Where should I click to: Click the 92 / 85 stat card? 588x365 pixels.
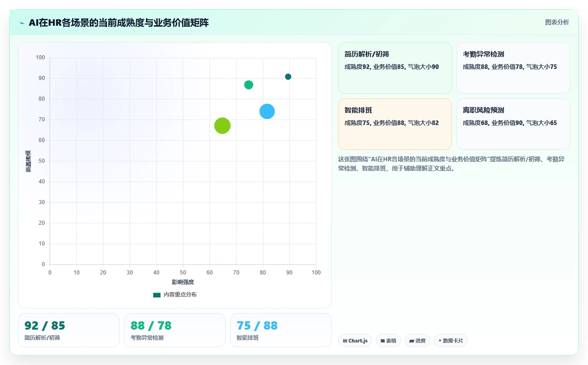click(68, 330)
